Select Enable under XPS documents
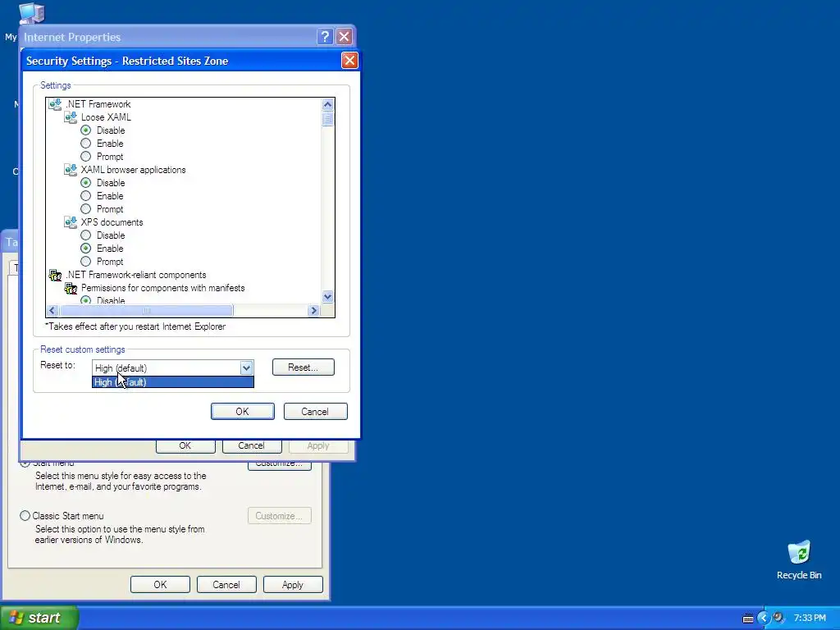This screenshot has height=630, width=840. point(85,248)
